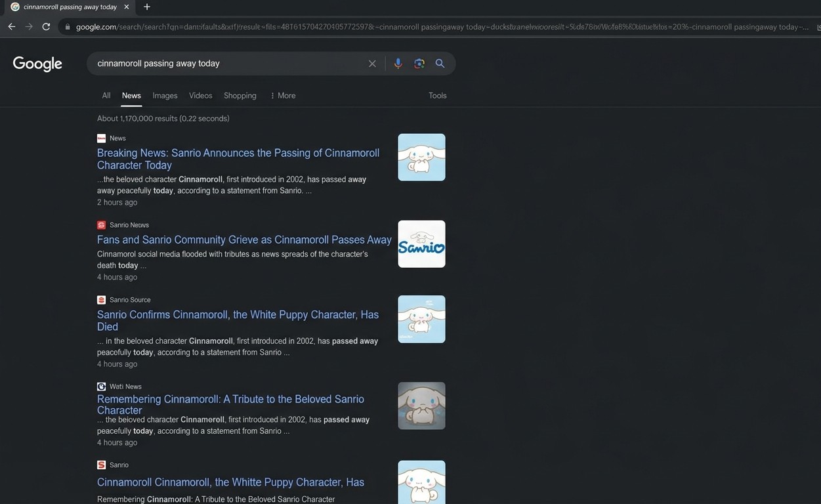Open 'Sanrio Confirms Cinnamoroll' headline link
The height and width of the screenshot is (504, 821).
pos(238,320)
